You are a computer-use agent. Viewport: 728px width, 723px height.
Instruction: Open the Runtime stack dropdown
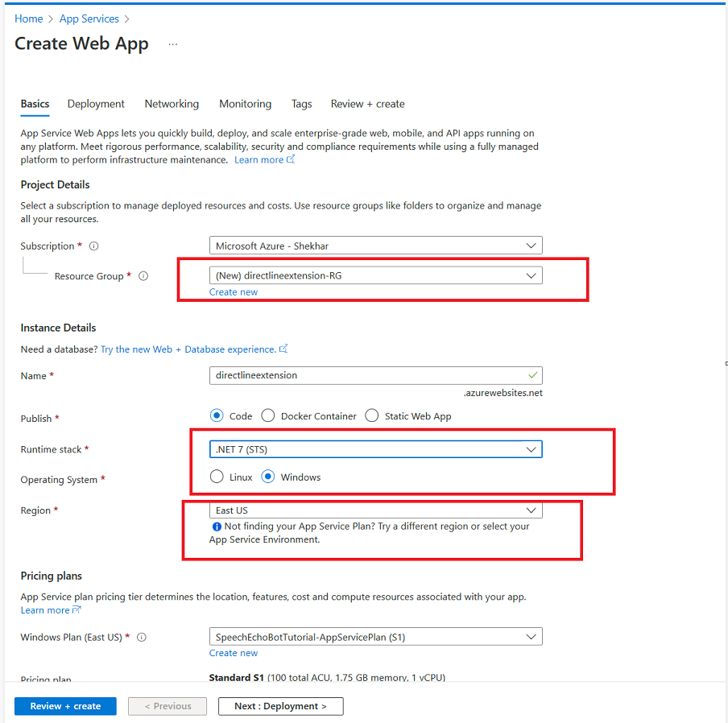click(x=531, y=448)
